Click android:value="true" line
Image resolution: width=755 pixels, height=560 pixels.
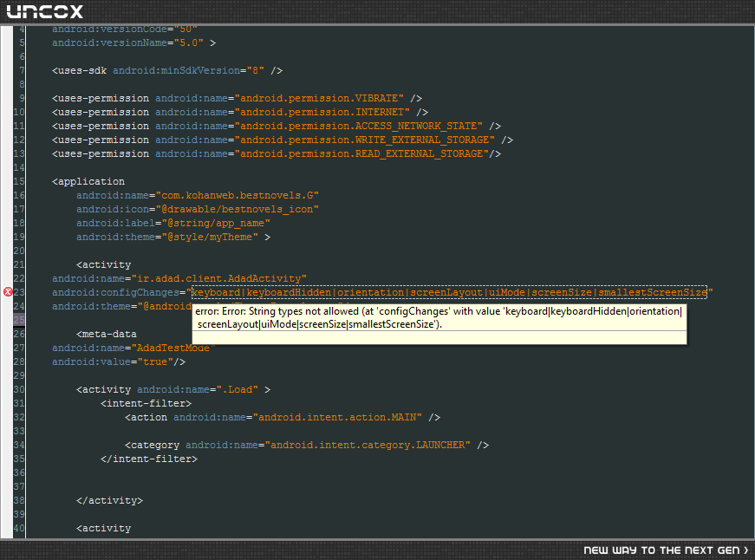[119, 361]
